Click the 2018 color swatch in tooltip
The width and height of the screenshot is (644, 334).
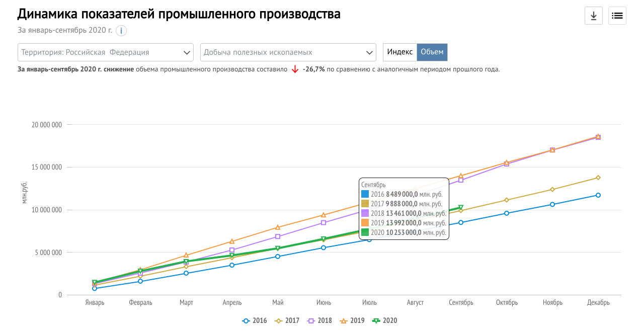click(365, 213)
